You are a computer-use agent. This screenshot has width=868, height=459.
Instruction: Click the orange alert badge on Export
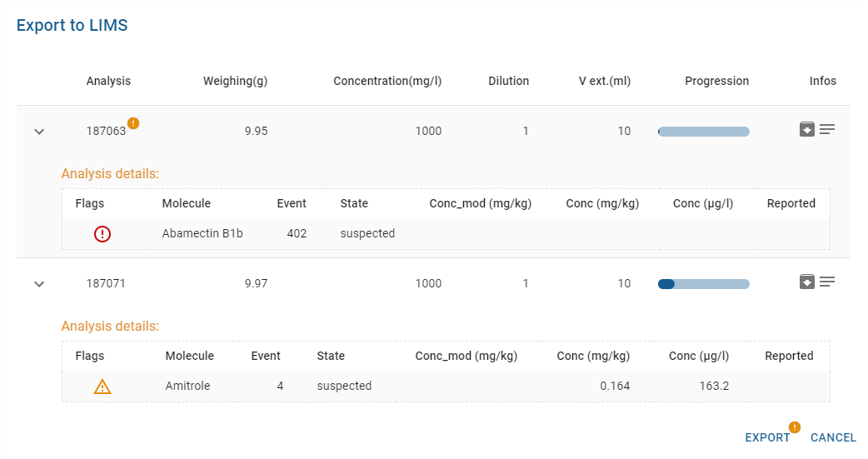click(794, 427)
